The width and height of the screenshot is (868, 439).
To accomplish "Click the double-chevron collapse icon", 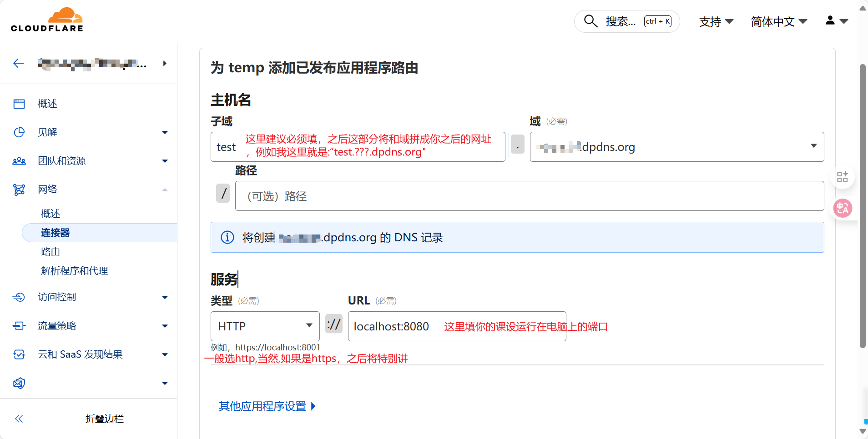I will click(19, 419).
